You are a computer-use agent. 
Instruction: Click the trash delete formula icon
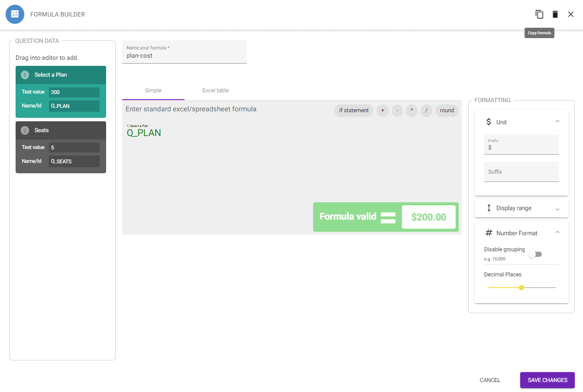(555, 14)
